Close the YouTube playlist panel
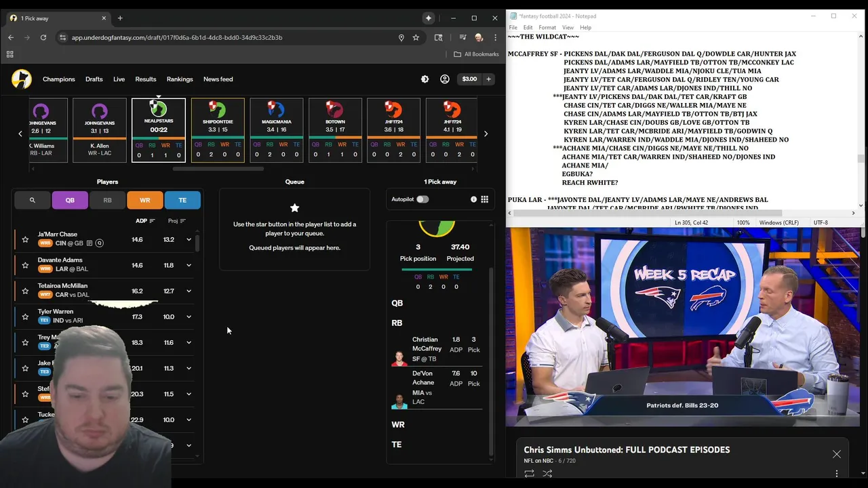 coord(836,454)
